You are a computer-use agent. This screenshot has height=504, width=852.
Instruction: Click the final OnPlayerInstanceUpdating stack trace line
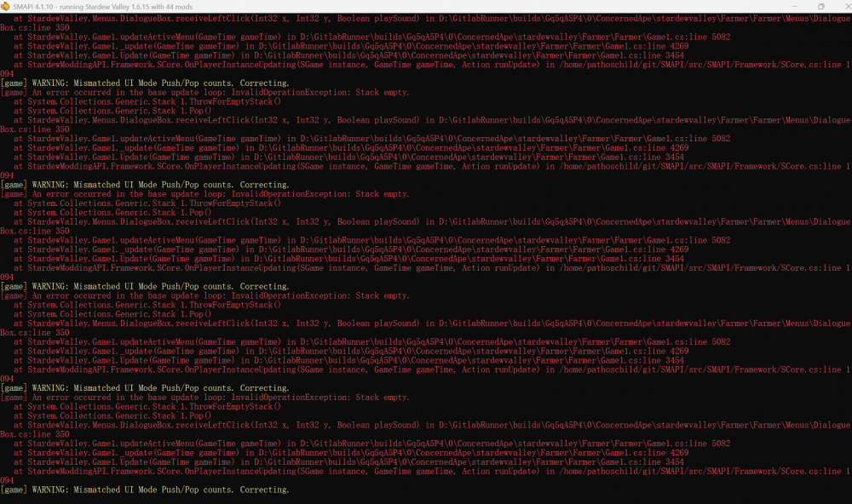(426, 472)
